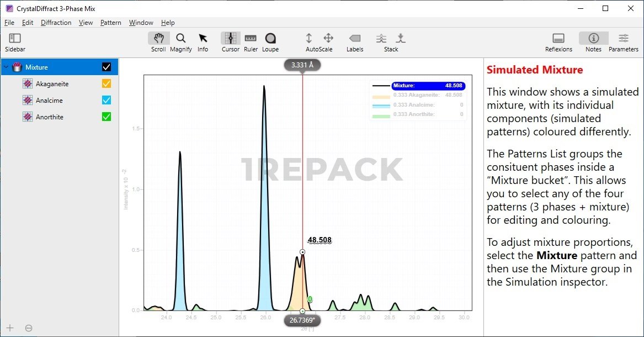Toggle the Cursor tool
The height and width of the screenshot is (337, 644).
[230, 39]
